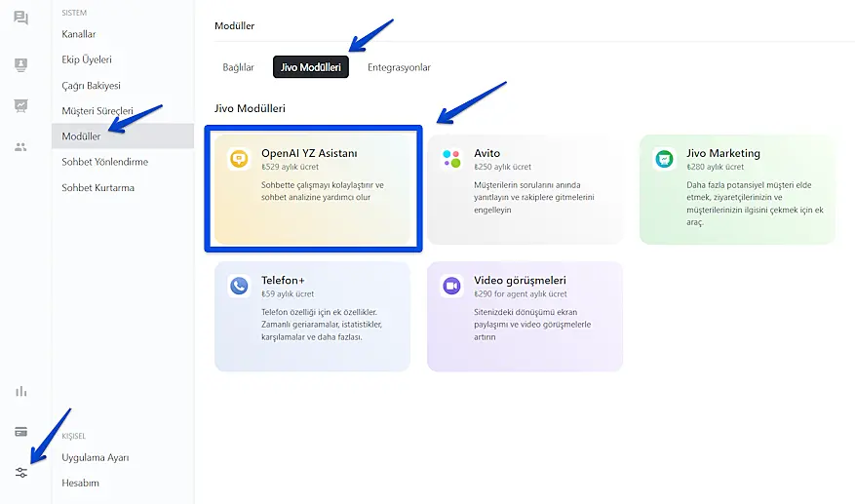Open the bar chart statistics icon
This screenshot has width=855, height=504.
[20, 391]
